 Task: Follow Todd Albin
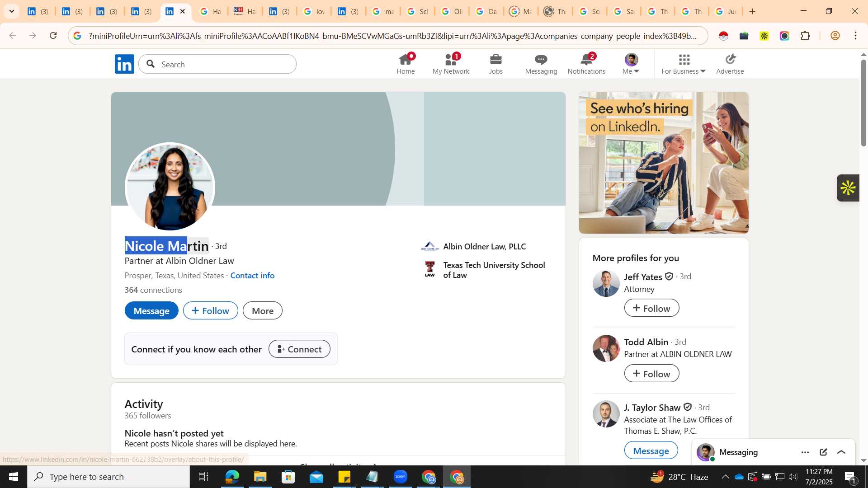(x=651, y=374)
